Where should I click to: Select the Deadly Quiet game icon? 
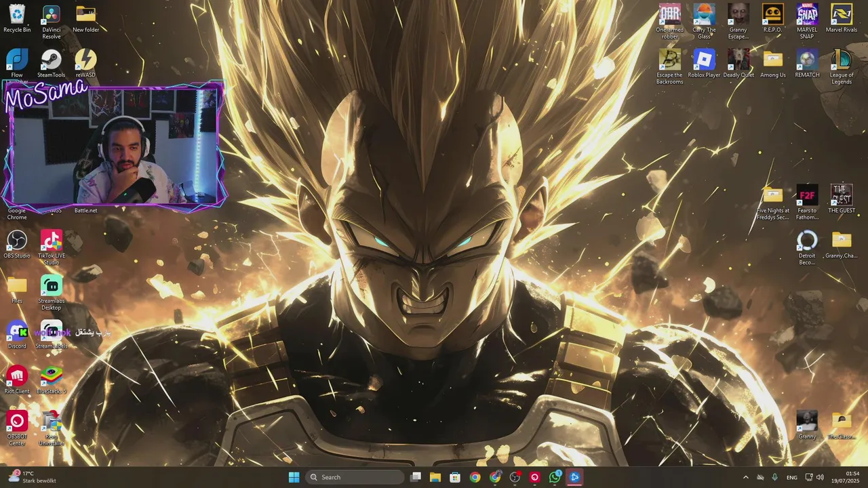coord(738,64)
